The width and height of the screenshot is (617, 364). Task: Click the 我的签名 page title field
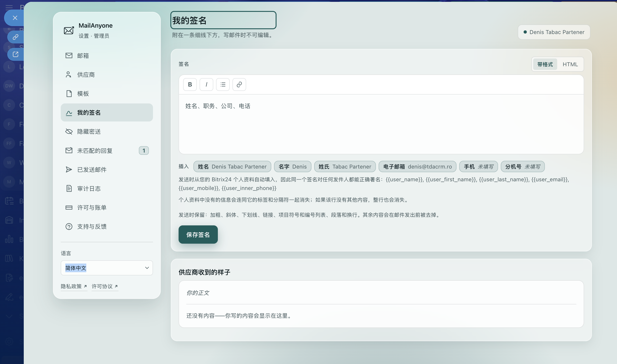point(223,20)
